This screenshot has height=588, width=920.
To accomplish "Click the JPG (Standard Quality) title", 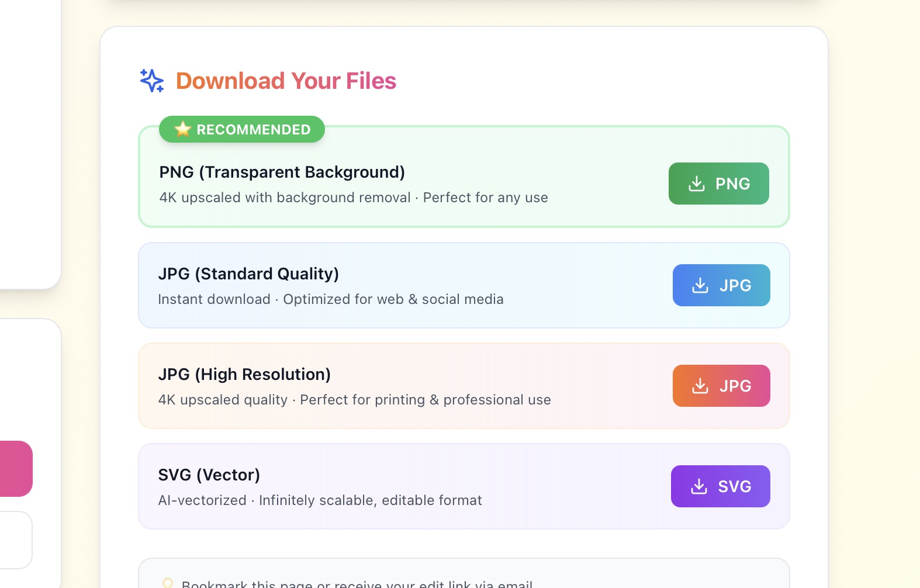I will point(248,274).
